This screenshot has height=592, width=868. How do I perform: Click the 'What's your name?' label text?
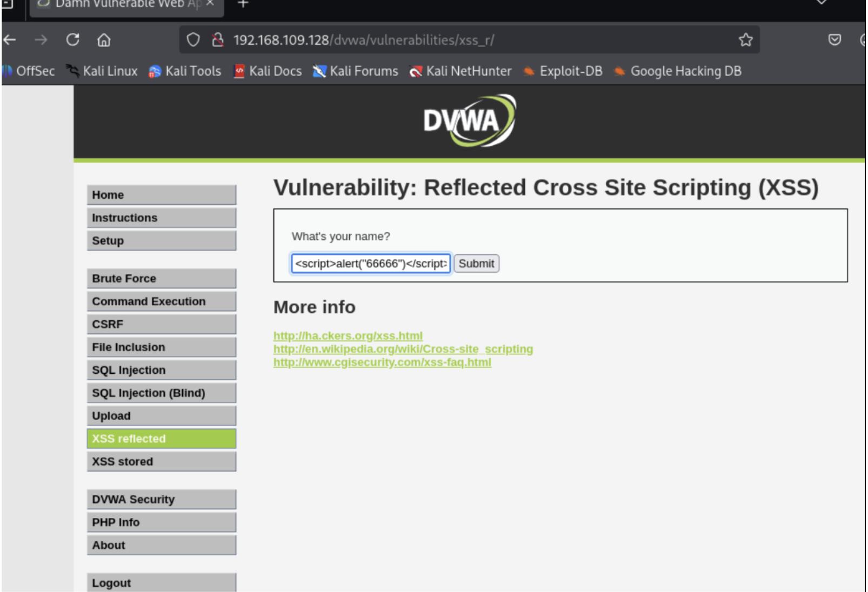[x=340, y=237]
